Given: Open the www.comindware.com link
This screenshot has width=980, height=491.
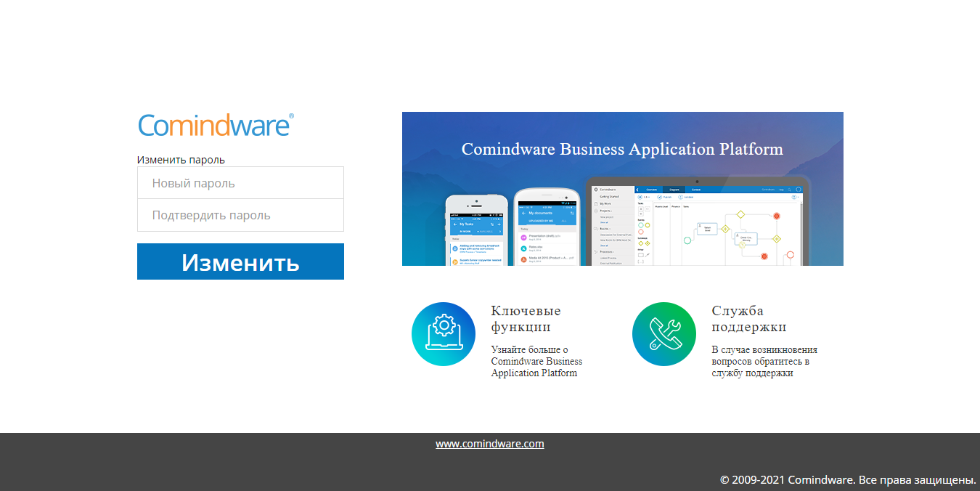Looking at the screenshot, I should 490,444.
